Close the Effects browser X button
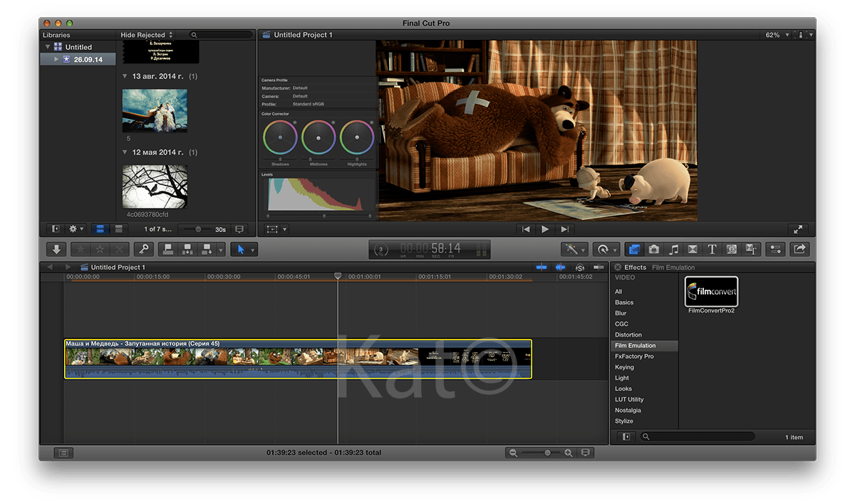855x504 pixels. (618, 268)
